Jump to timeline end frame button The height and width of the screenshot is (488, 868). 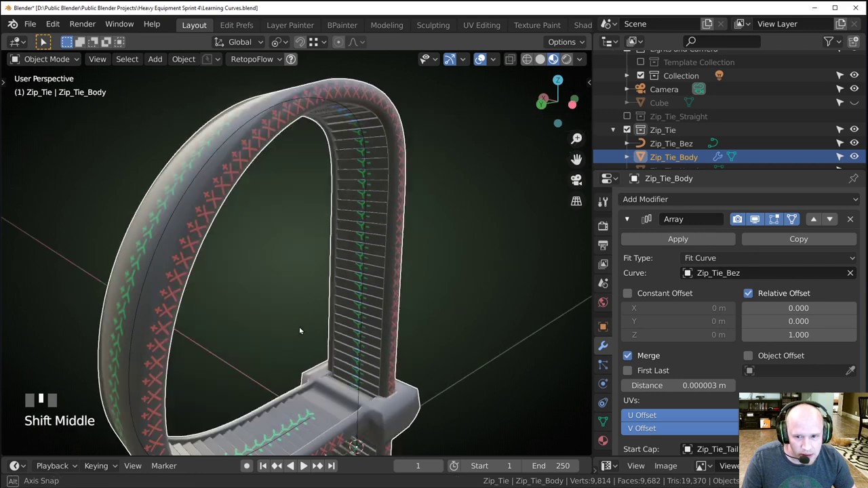[331, 466]
